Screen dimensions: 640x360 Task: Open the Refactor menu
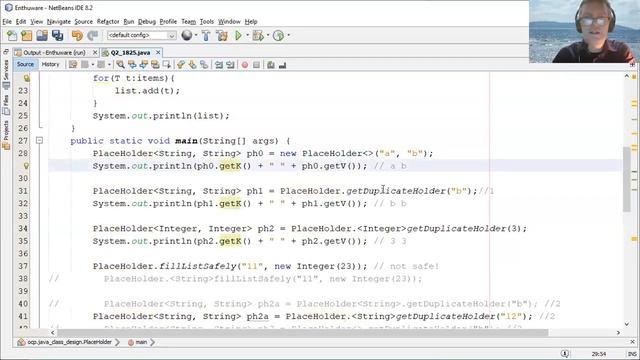click(108, 22)
